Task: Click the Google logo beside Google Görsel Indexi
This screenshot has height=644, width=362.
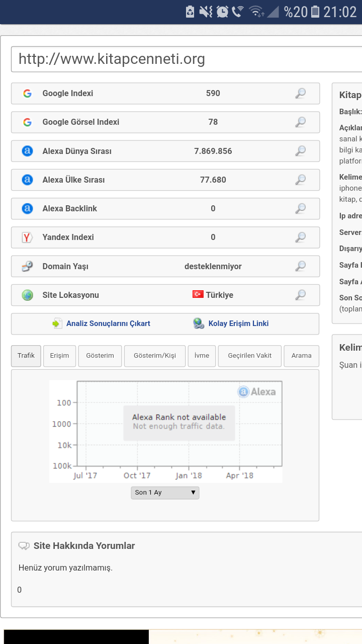Action: [x=27, y=122]
